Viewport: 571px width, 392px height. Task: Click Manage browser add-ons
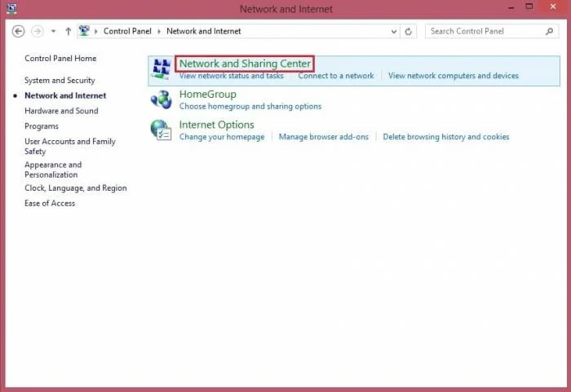[x=323, y=137]
